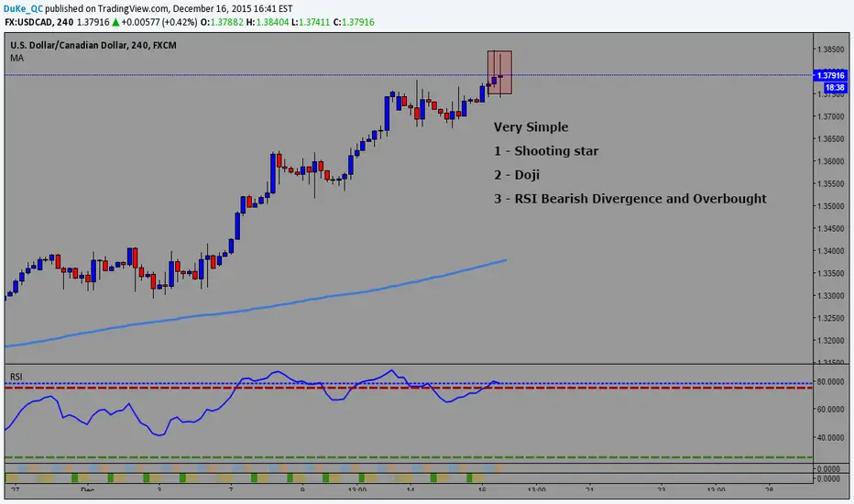Select the H:1.38404 high value
Viewport: 854px width, 504px height.
click(x=267, y=22)
